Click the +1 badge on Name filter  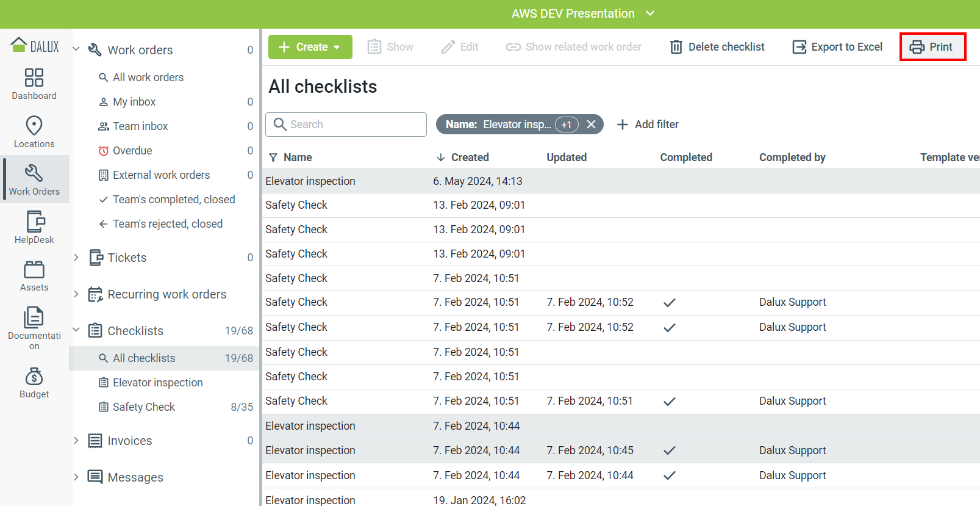(567, 125)
